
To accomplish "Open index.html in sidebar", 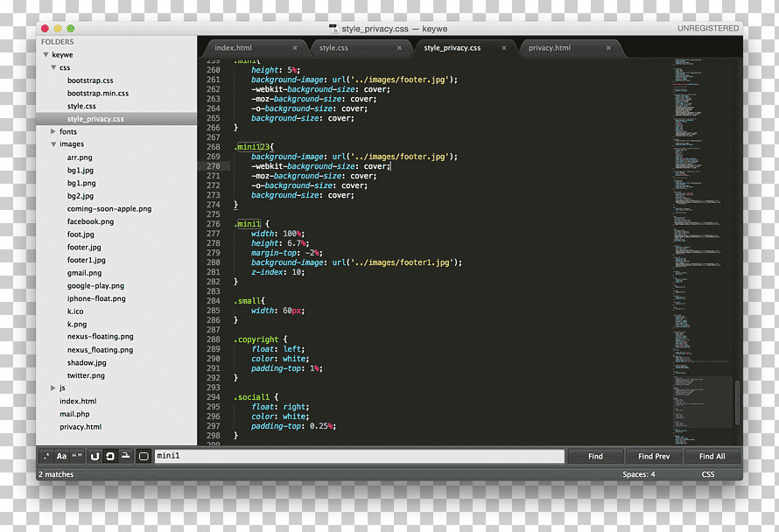I will [78, 402].
